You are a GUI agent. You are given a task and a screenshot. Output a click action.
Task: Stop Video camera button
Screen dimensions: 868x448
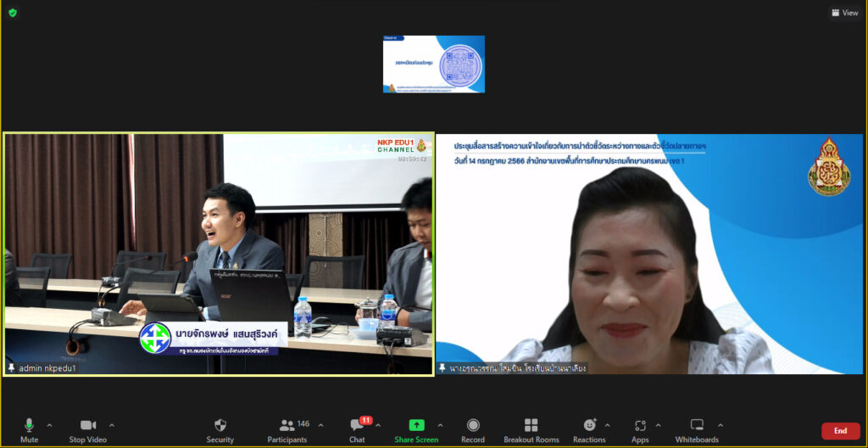(88, 430)
